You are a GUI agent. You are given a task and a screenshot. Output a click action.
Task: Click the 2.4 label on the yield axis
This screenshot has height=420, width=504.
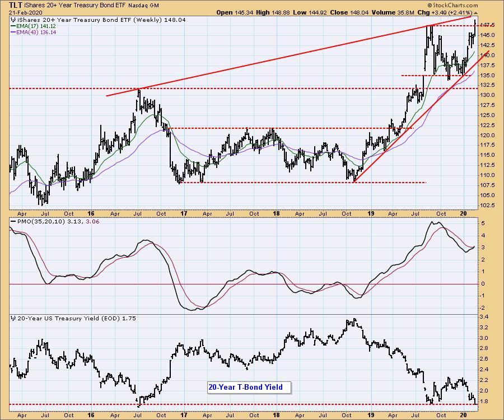484,370
